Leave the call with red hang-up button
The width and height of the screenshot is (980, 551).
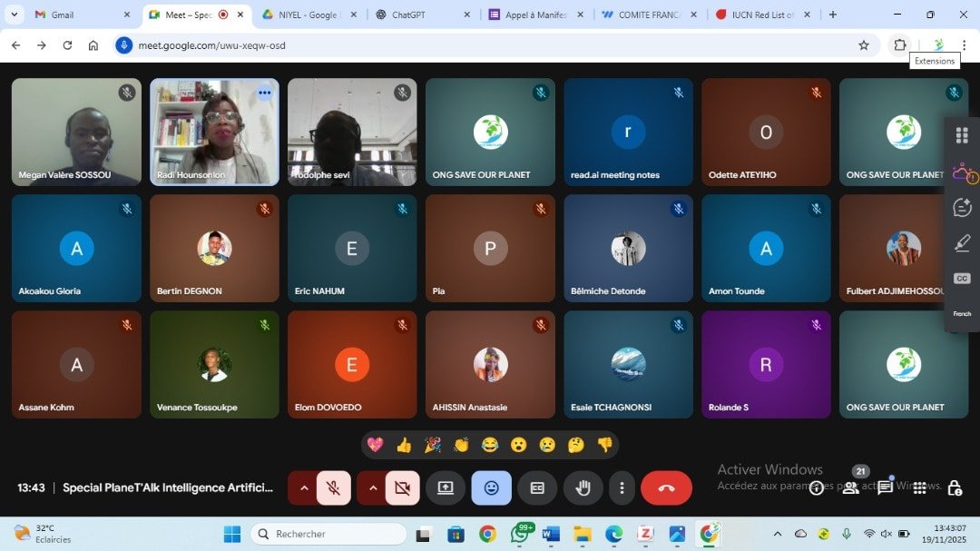tap(666, 488)
